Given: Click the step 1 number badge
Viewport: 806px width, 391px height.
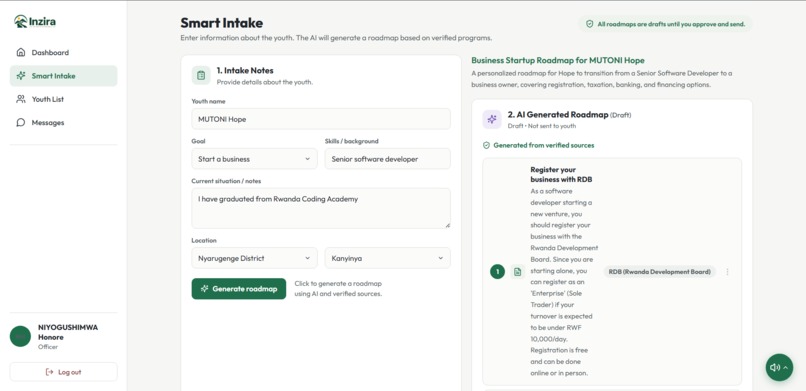Looking at the screenshot, I should point(497,272).
